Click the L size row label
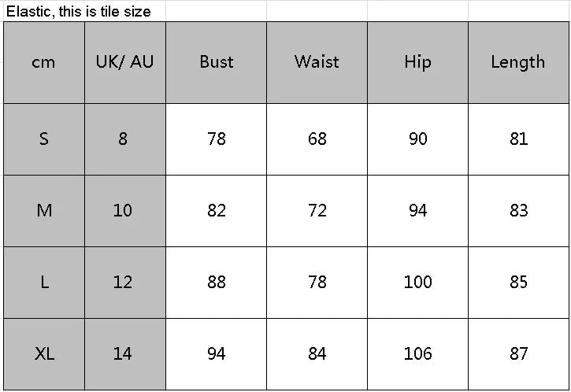This screenshot has width=571, height=392. (x=44, y=283)
